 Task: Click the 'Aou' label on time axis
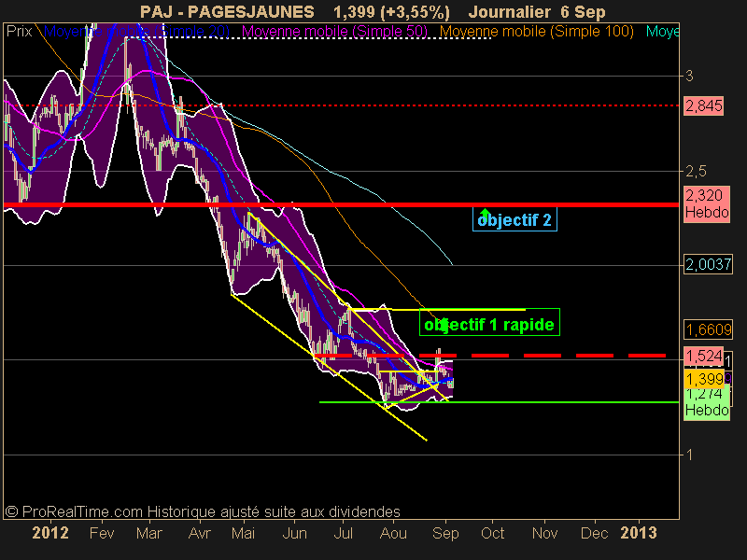tap(393, 533)
